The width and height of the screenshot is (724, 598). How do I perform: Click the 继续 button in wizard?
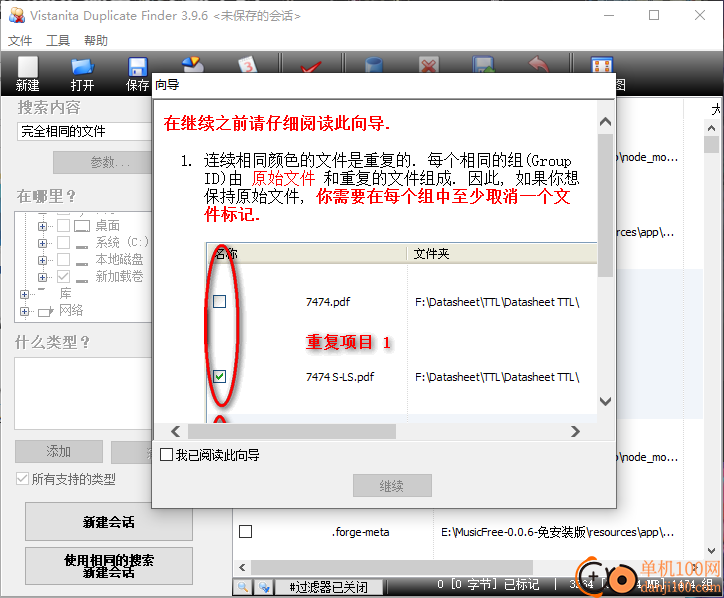(392, 486)
